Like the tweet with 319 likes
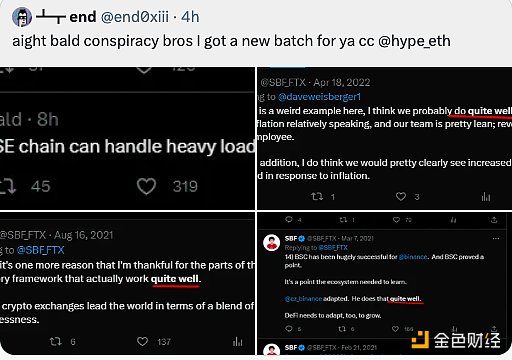Viewport: 512px width, 360px height. (146, 186)
